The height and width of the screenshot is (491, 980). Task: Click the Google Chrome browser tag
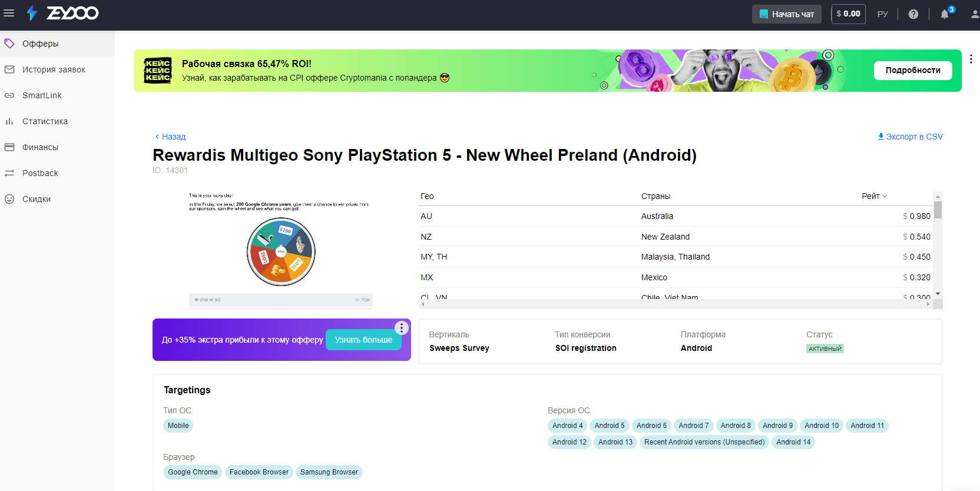(x=193, y=472)
